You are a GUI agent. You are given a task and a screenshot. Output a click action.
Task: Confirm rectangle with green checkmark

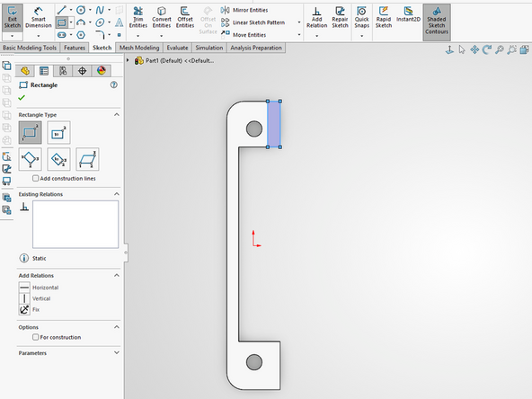pyautogui.click(x=22, y=98)
